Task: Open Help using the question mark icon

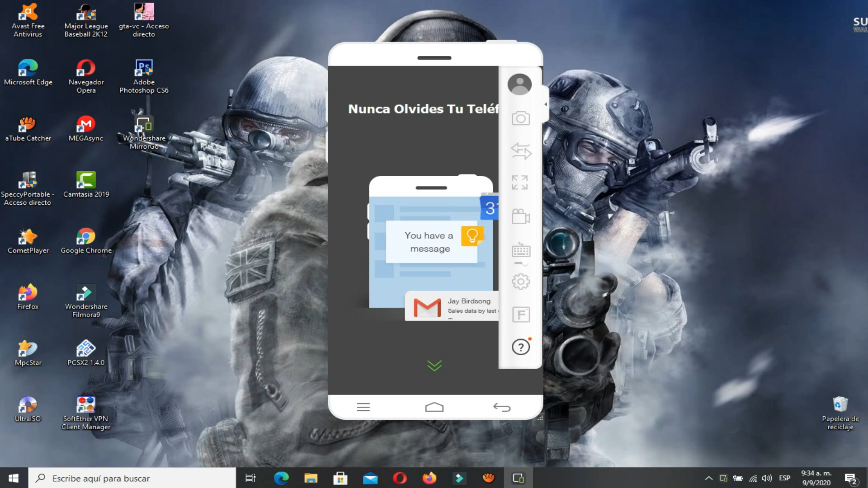Action: pos(521,347)
